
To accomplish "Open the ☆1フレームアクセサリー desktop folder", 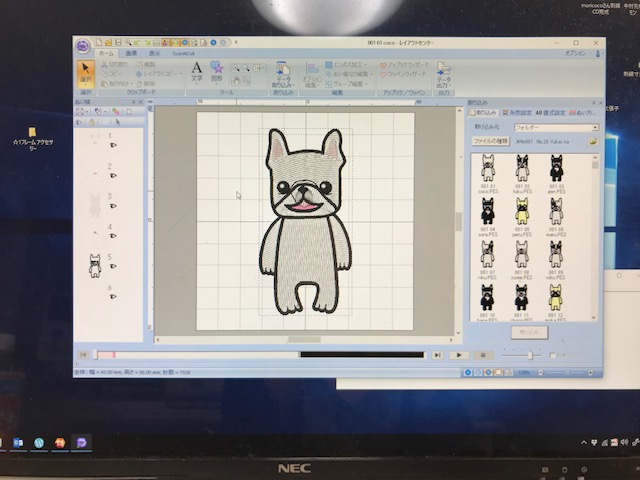I will pyautogui.click(x=33, y=138).
